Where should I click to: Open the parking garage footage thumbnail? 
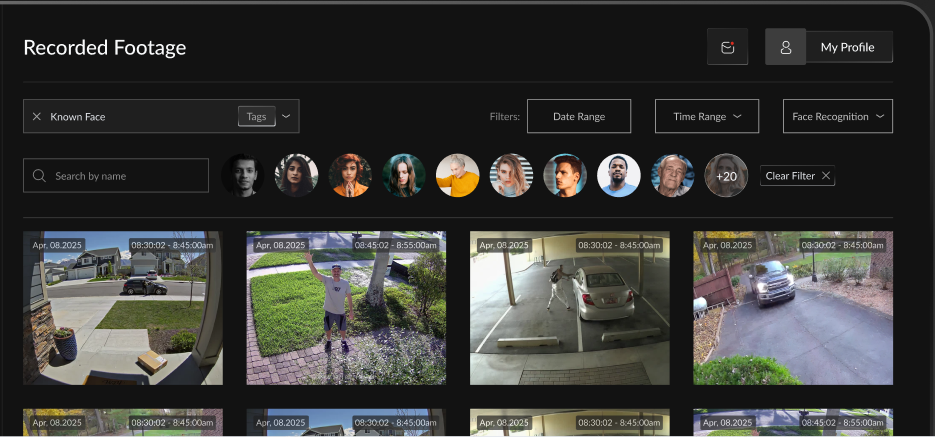pos(569,308)
